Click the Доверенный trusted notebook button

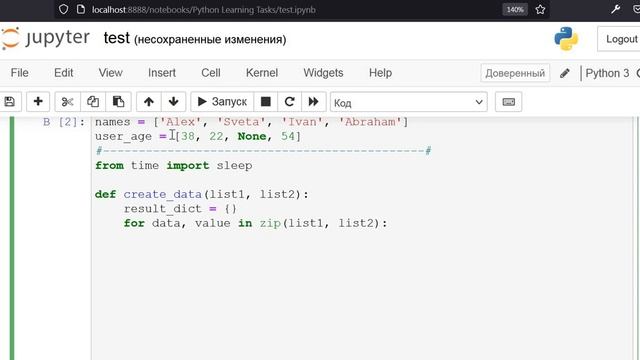click(x=515, y=73)
